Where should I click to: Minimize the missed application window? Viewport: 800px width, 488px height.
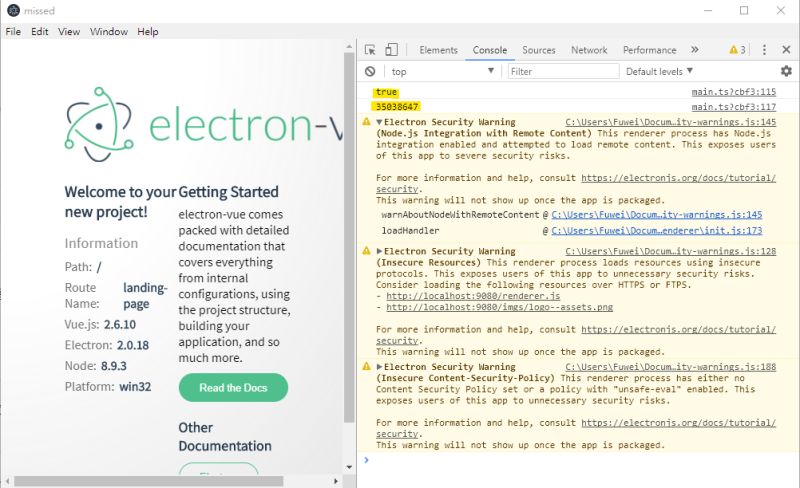coord(708,11)
